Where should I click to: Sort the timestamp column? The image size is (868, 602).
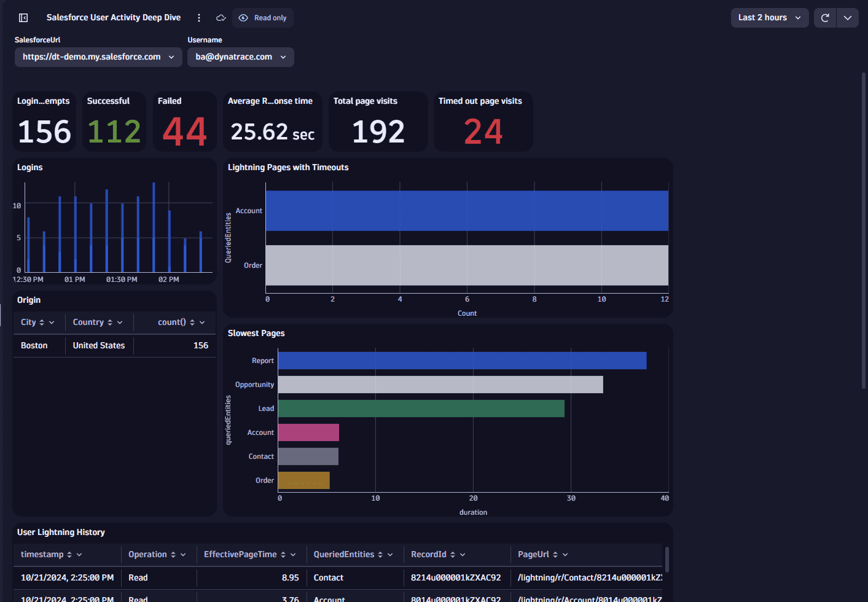(x=69, y=555)
